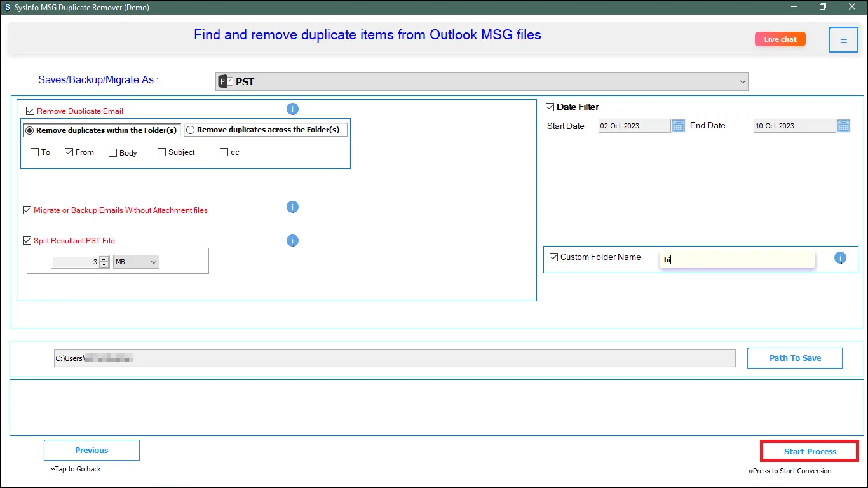Go back using the Previous button
868x488 pixels.
[x=92, y=451]
